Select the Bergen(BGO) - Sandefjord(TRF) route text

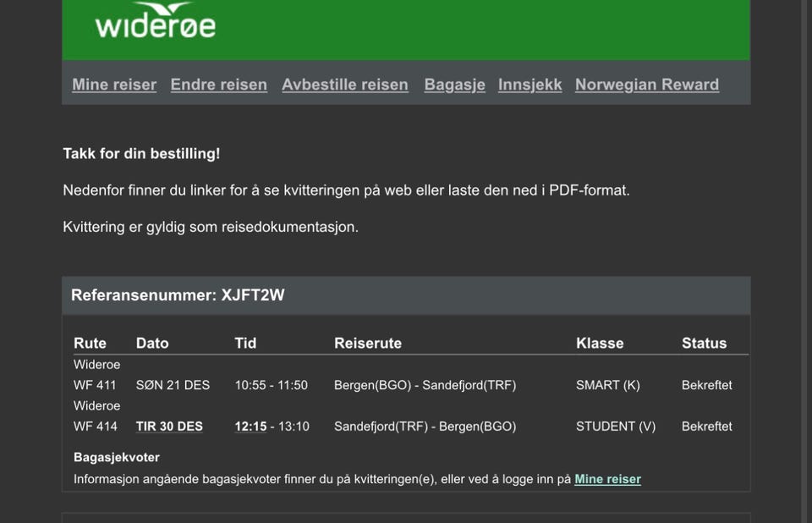pos(425,385)
